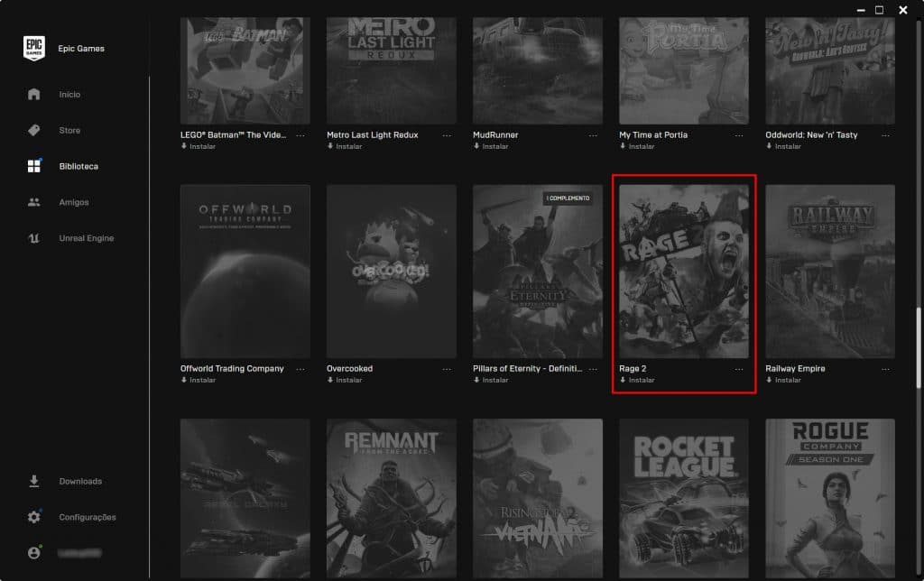Click the Railway Empire title text
This screenshot has width=924, height=581.
795,368
